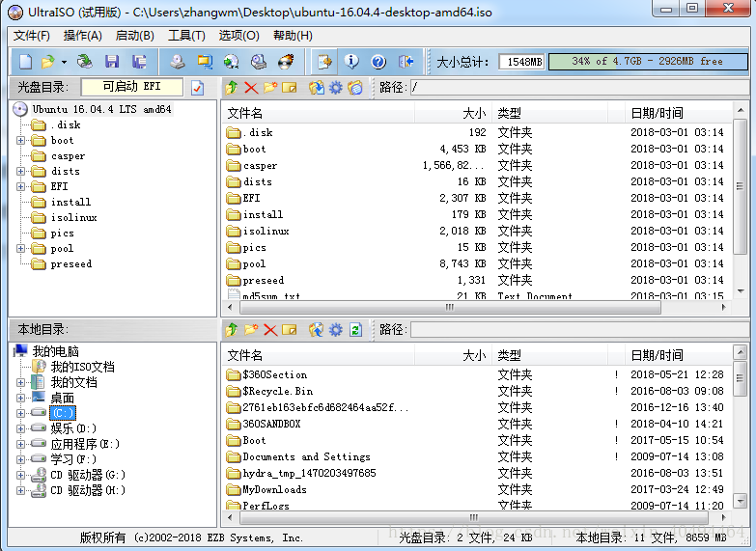
Task: Select the Documents and Settings folder row
Action: 477,456
